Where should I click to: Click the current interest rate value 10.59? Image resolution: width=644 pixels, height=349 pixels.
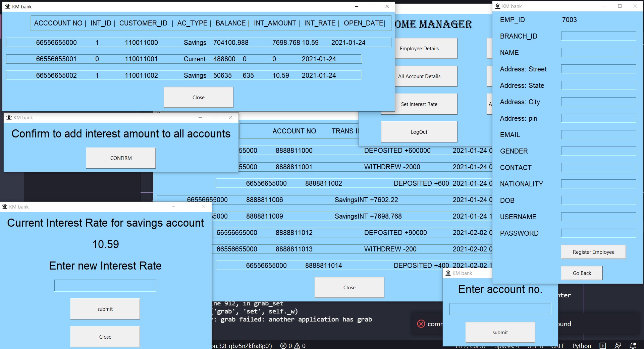[x=105, y=244]
